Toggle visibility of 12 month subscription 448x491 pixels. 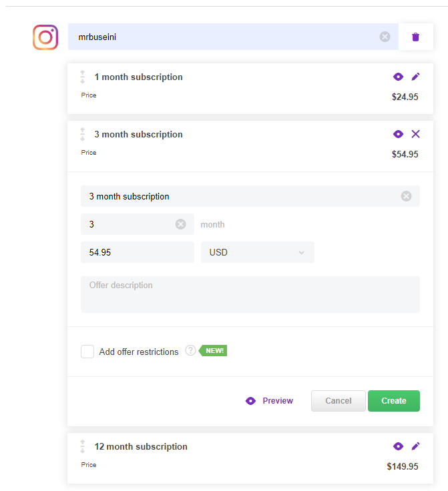pos(398,446)
